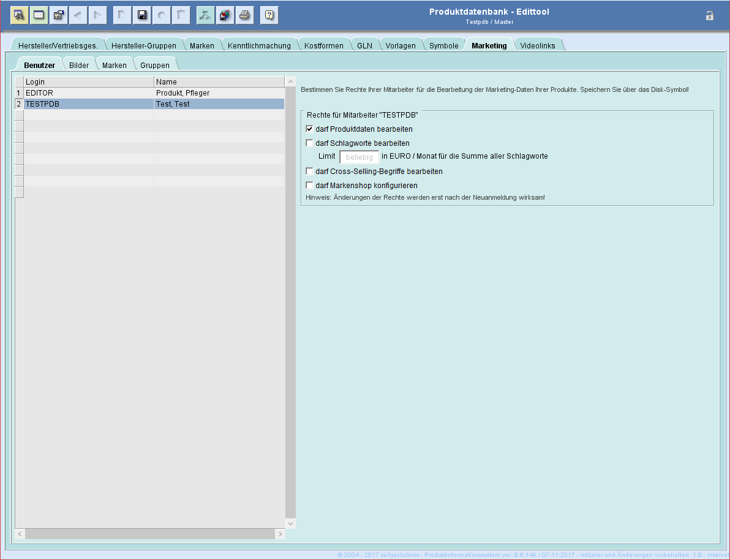Click the table view icon
Image resolution: width=730 pixels, height=560 pixels.
pos(39,15)
